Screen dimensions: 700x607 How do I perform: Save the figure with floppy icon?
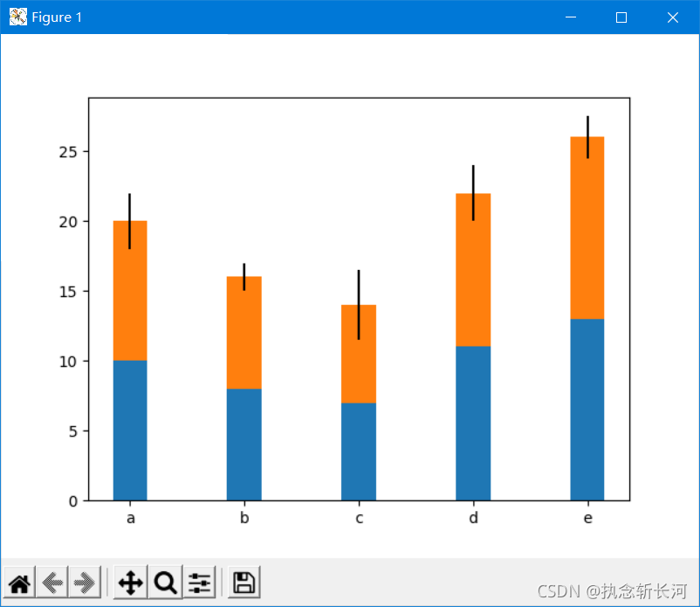pyautogui.click(x=244, y=583)
